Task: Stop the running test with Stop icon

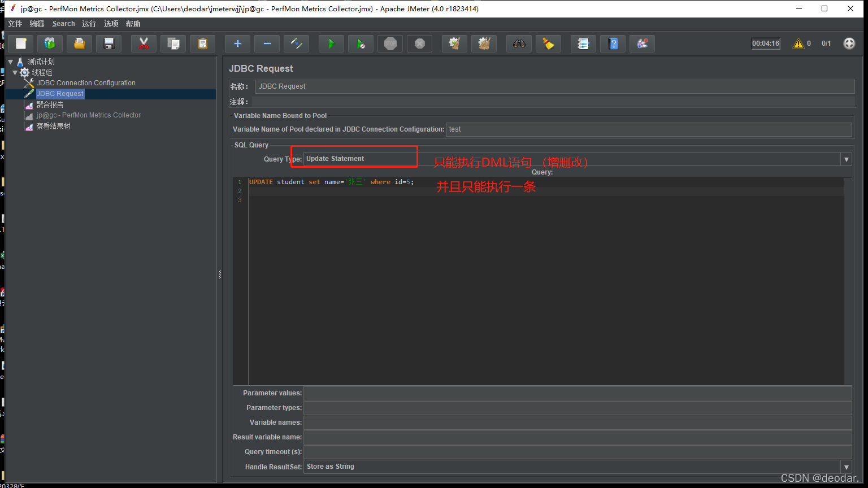Action: point(390,43)
